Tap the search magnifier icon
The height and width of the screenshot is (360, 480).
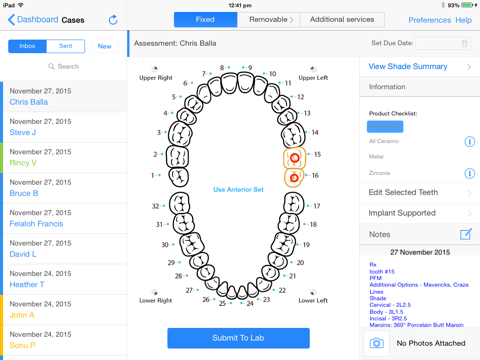(51, 66)
